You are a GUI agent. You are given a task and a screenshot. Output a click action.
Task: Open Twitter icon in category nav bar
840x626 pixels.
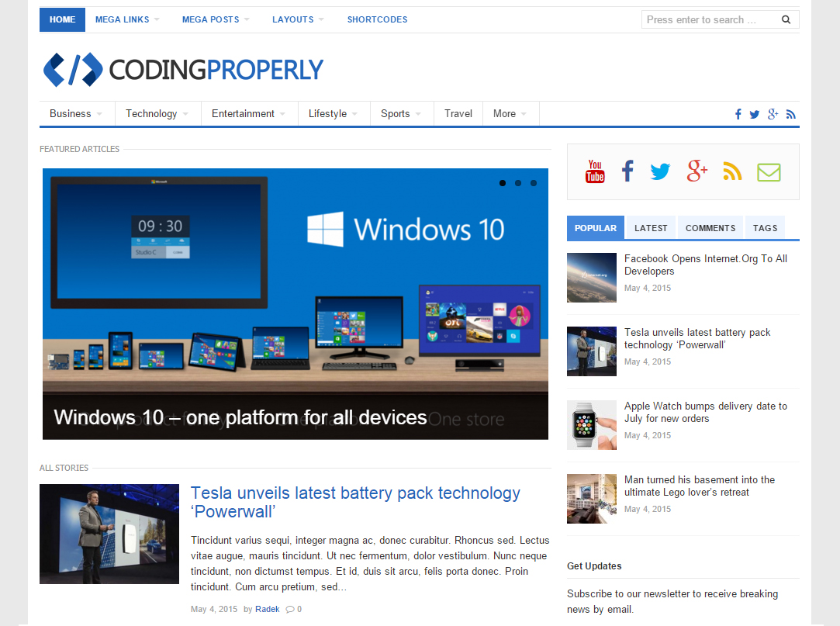click(755, 114)
